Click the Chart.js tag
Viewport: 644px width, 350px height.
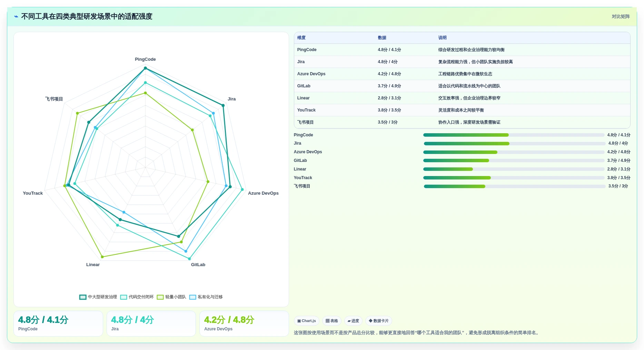[307, 321]
